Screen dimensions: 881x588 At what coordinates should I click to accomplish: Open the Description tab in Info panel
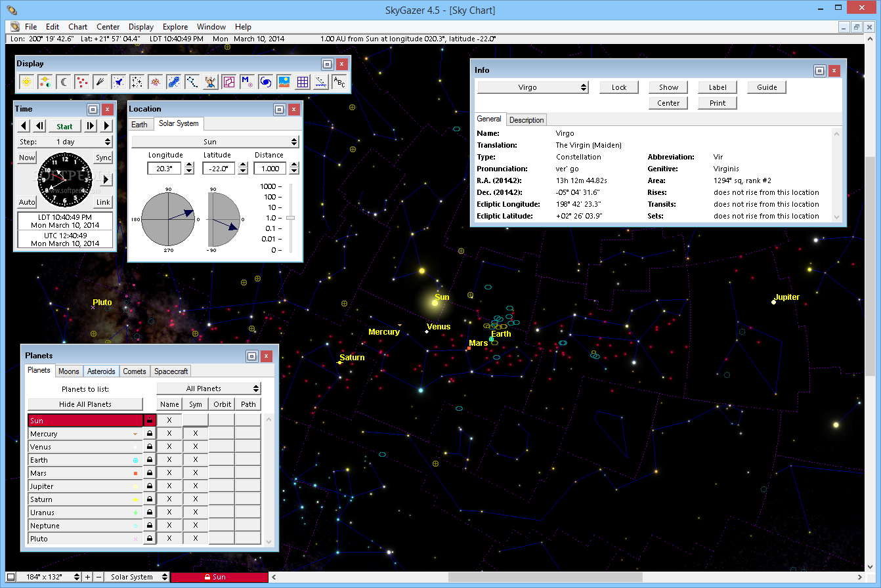[x=526, y=119]
